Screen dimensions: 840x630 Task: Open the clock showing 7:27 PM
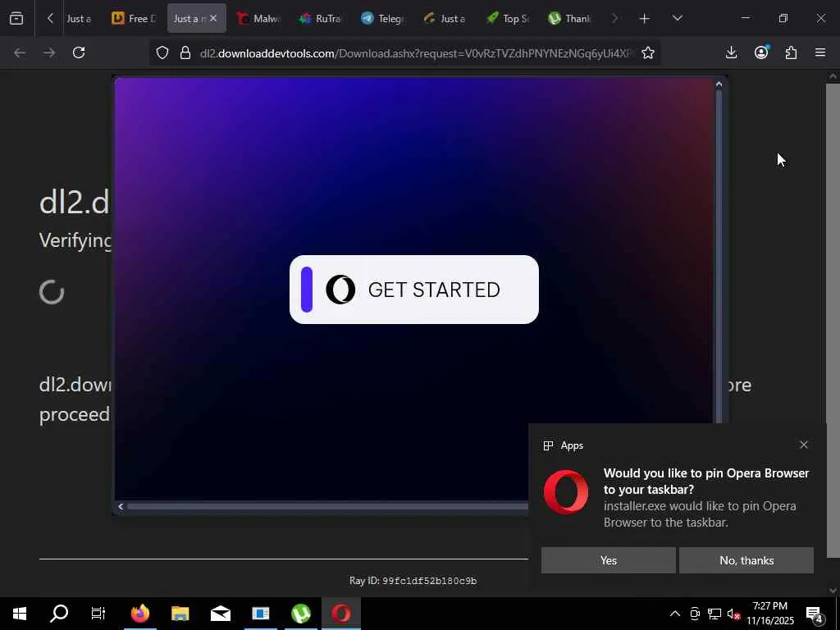[770, 614]
